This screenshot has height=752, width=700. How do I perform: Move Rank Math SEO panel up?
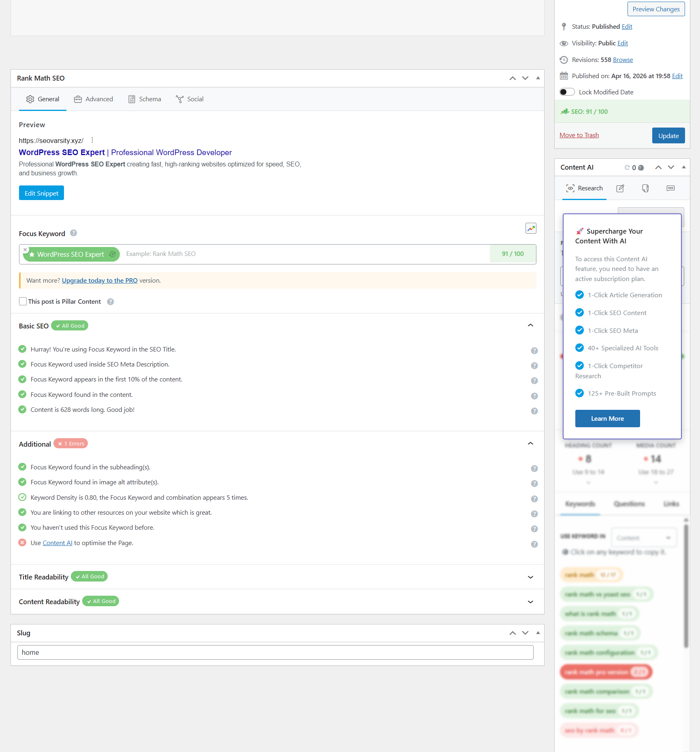513,78
